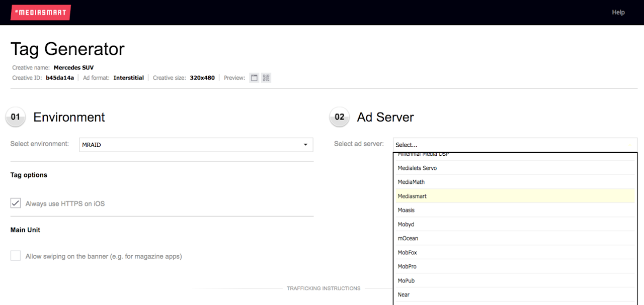Select MobPro ad server
This screenshot has height=305, width=644.
point(515,266)
